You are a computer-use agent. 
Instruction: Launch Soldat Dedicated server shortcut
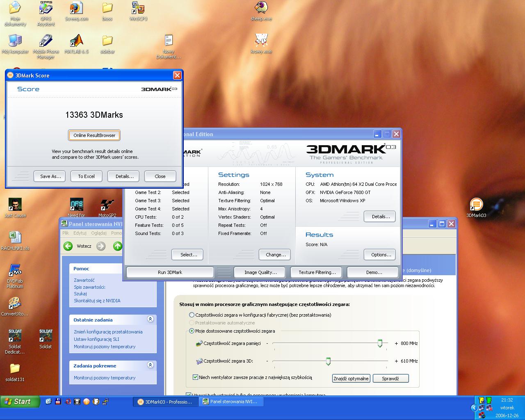click(15, 342)
